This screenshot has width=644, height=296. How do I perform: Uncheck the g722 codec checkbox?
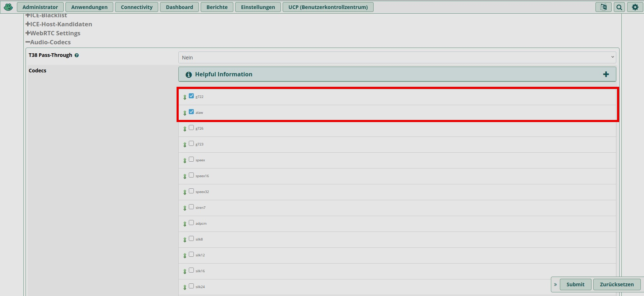(x=191, y=96)
